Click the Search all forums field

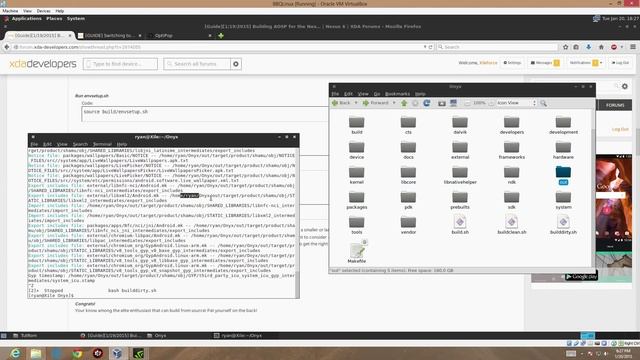(197, 64)
